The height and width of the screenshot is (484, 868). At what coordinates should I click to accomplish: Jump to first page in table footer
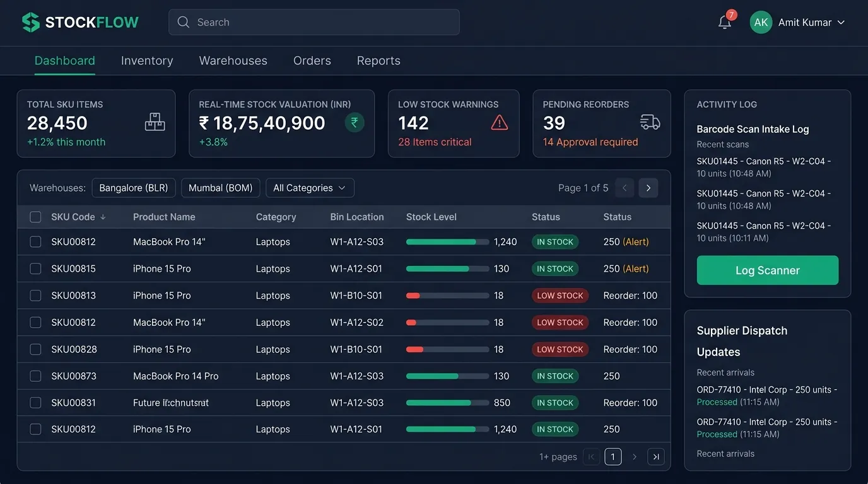(x=591, y=457)
